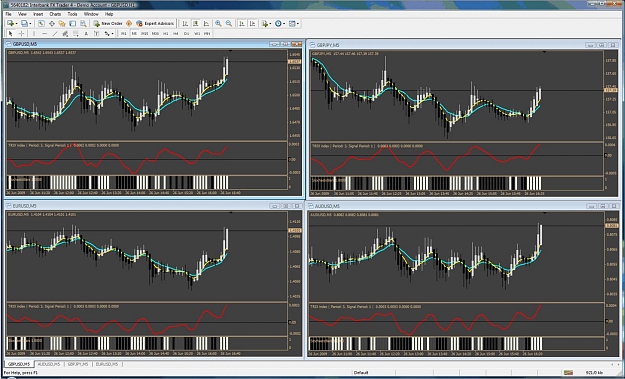
Task: Zoom out of the chart
Action: 229,24
